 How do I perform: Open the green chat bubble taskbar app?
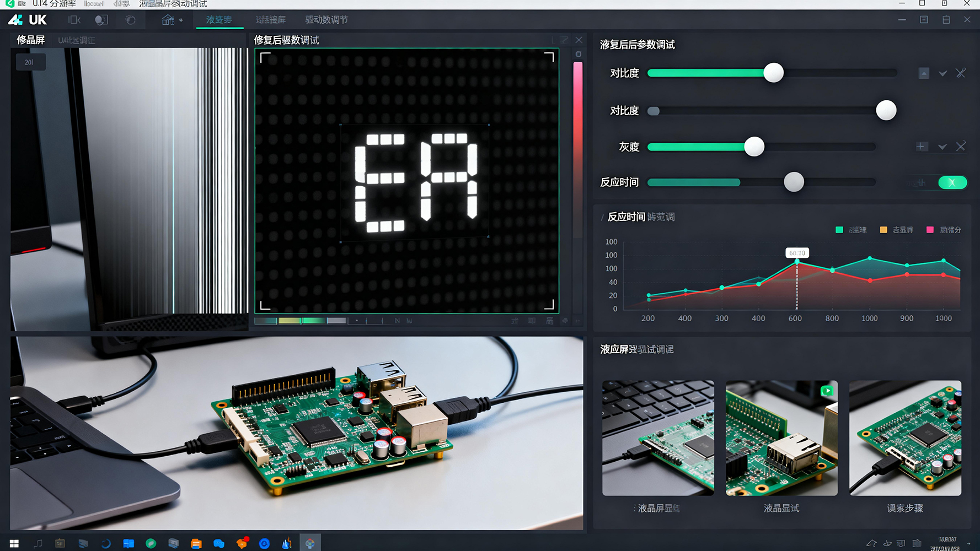pyautogui.click(x=151, y=543)
